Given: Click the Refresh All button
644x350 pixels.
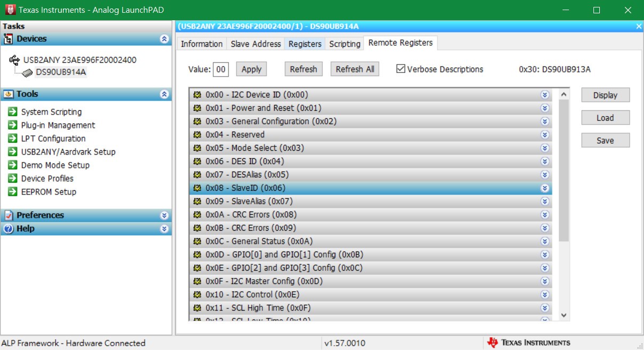Looking at the screenshot, I should [x=355, y=69].
